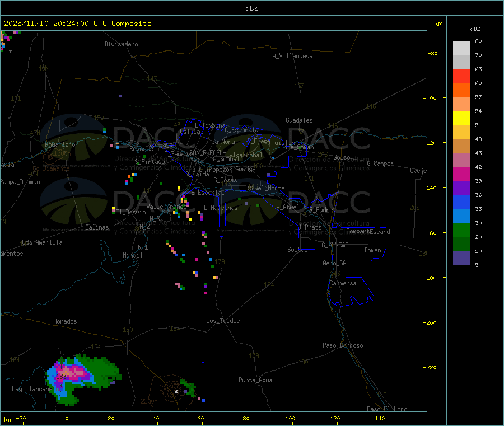
Task: Click the red swatch in the dBZ legend
Action: point(461,76)
